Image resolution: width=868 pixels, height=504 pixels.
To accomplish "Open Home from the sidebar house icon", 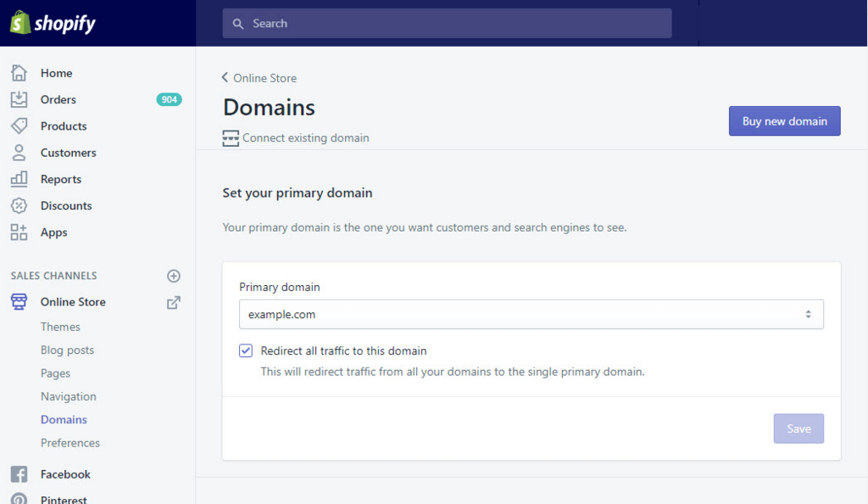I will [19, 73].
